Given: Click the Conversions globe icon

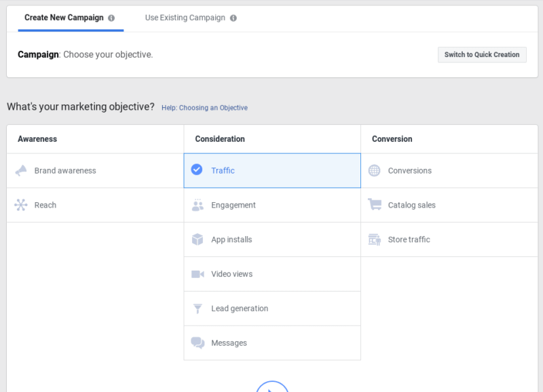Looking at the screenshot, I should (x=374, y=171).
